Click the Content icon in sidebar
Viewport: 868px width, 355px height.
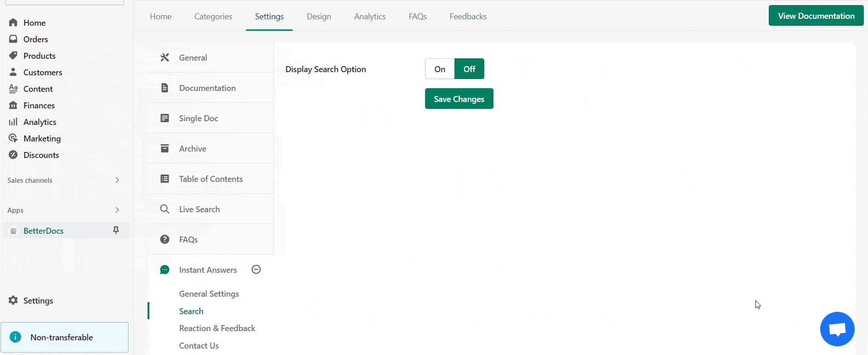click(13, 89)
